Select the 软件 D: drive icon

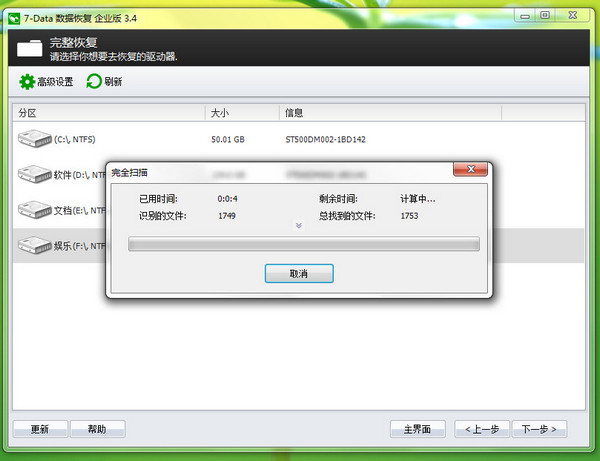point(35,174)
